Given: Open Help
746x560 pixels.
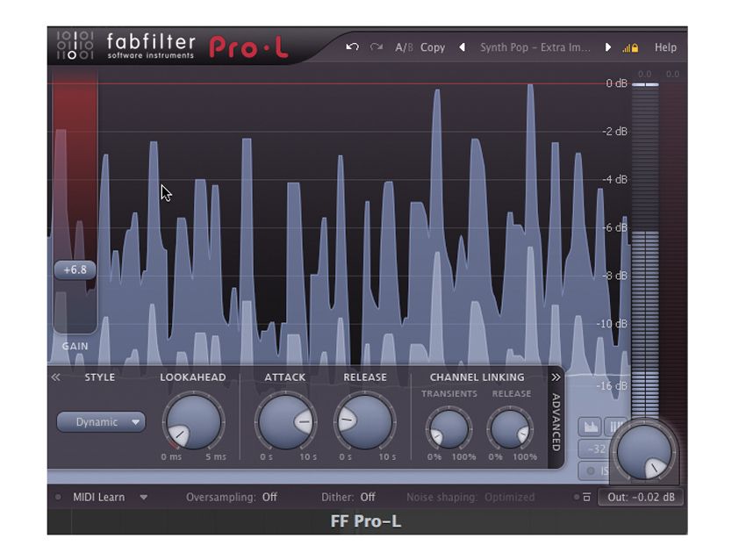Looking at the screenshot, I should [665, 47].
